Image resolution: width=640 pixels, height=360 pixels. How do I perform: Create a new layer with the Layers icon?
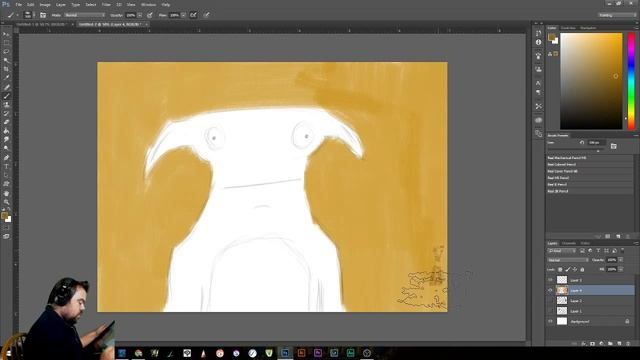[x=619, y=344]
